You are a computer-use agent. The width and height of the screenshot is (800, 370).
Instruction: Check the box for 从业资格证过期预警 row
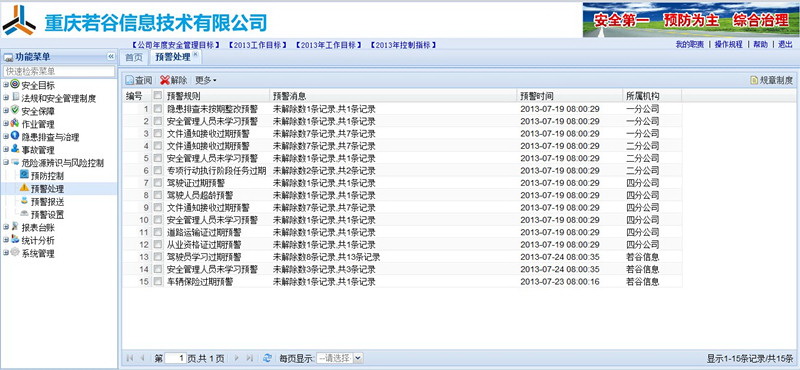pyautogui.click(x=158, y=244)
